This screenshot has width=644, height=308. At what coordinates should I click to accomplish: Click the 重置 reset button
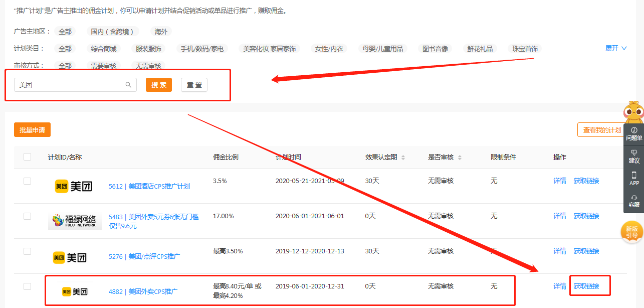[x=194, y=85]
